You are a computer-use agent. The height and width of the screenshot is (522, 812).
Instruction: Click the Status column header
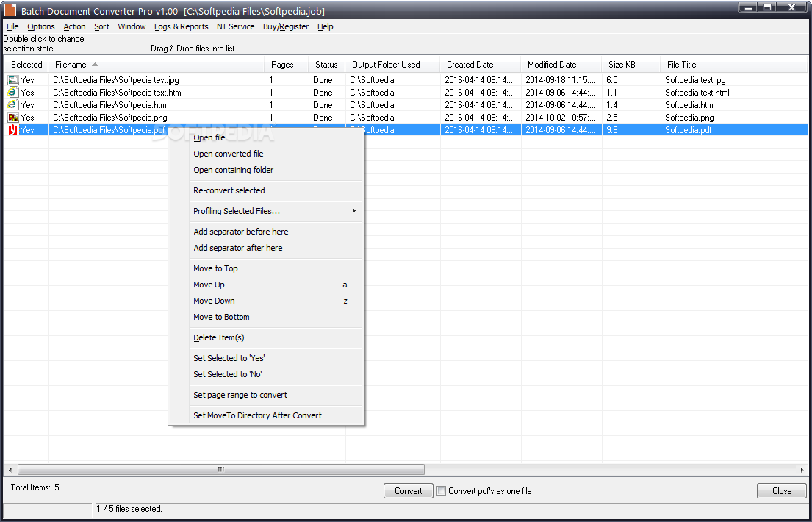pos(327,65)
